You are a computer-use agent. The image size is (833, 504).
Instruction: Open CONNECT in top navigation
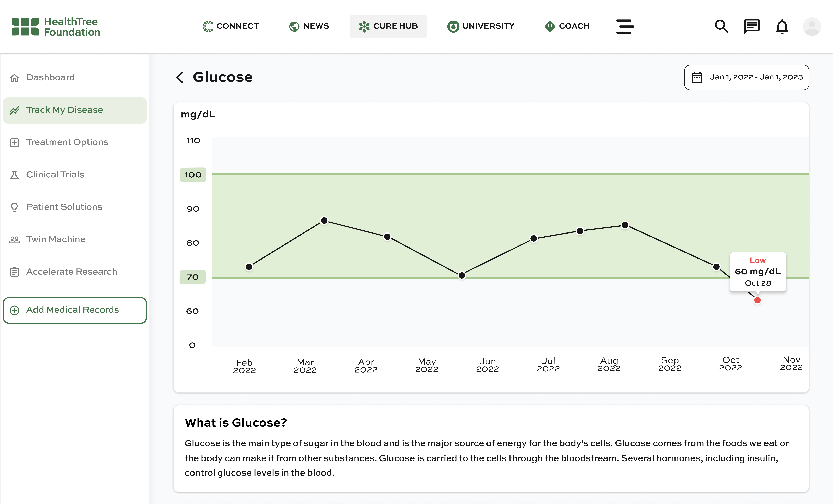pos(231,26)
